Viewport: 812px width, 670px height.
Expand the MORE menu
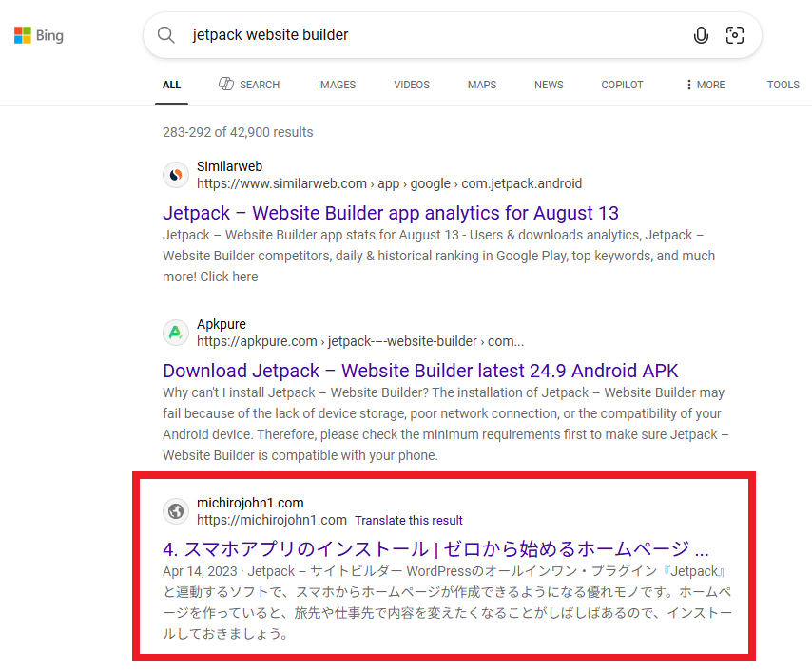click(x=706, y=85)
